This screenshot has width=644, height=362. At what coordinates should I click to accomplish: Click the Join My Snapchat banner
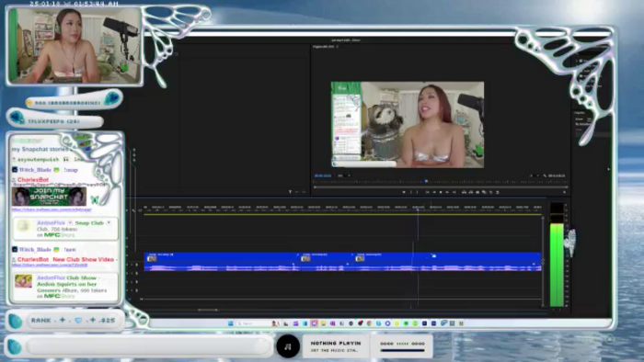pos(49,197)
